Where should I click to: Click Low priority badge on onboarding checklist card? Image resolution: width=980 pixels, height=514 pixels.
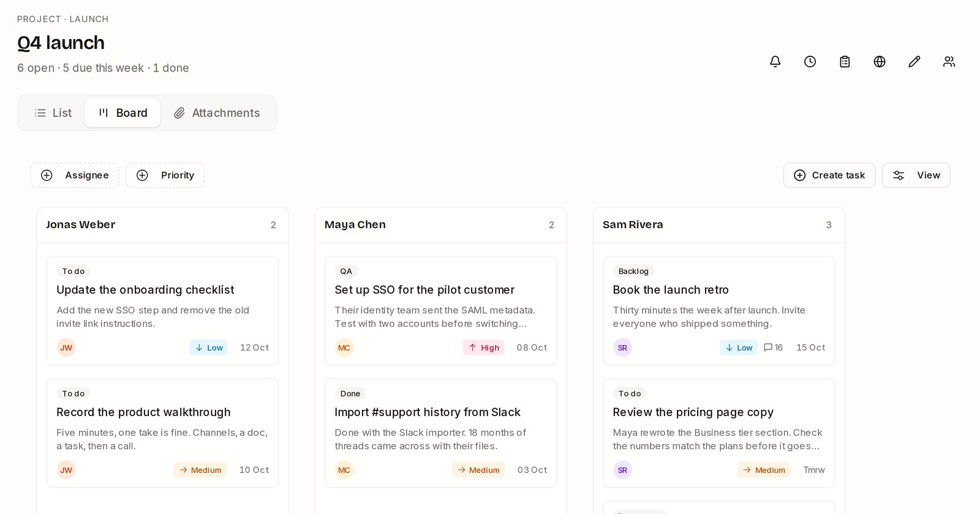pyautogui.click(x=209, y=348)
